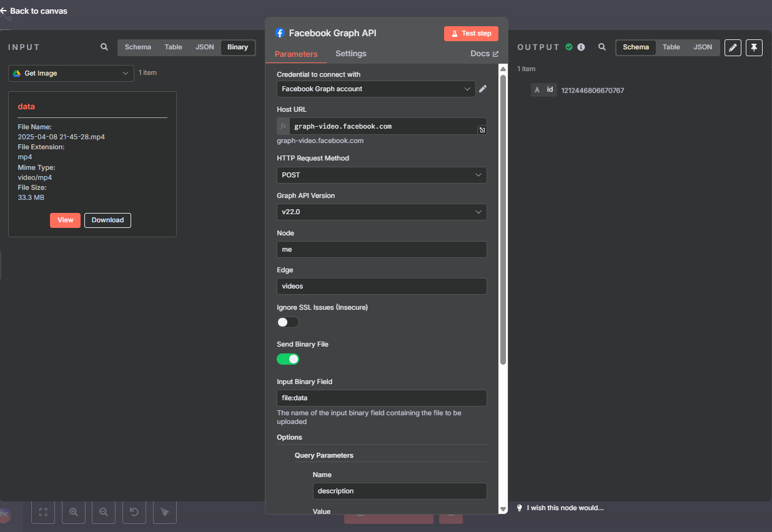772x532 pixels.
Task: Click the lightbulb feedback icon
Action: point(520,508)
